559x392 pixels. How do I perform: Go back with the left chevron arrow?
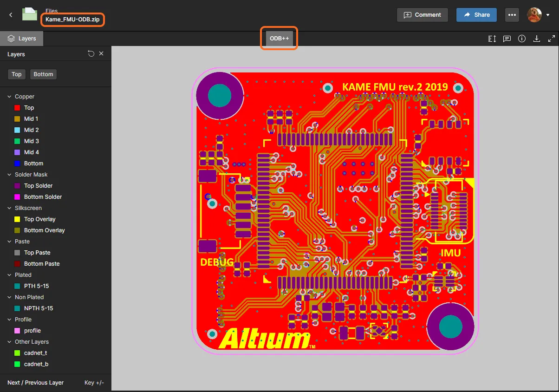tap(11, 15)
